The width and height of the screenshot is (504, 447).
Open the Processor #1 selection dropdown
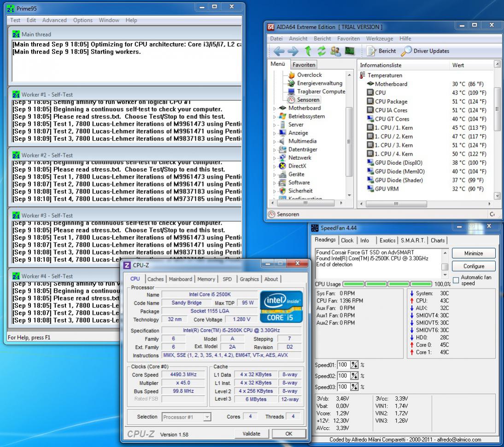pos(207,417)
